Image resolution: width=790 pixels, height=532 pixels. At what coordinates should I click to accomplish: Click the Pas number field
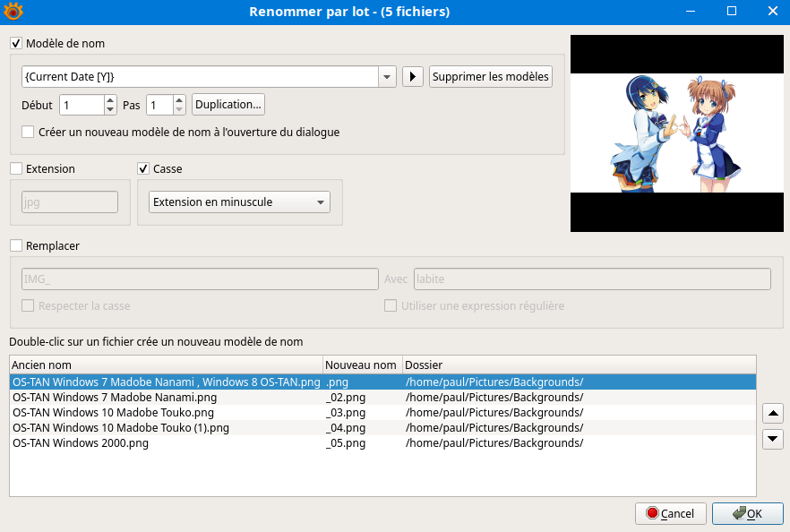(x=159, y=105)
